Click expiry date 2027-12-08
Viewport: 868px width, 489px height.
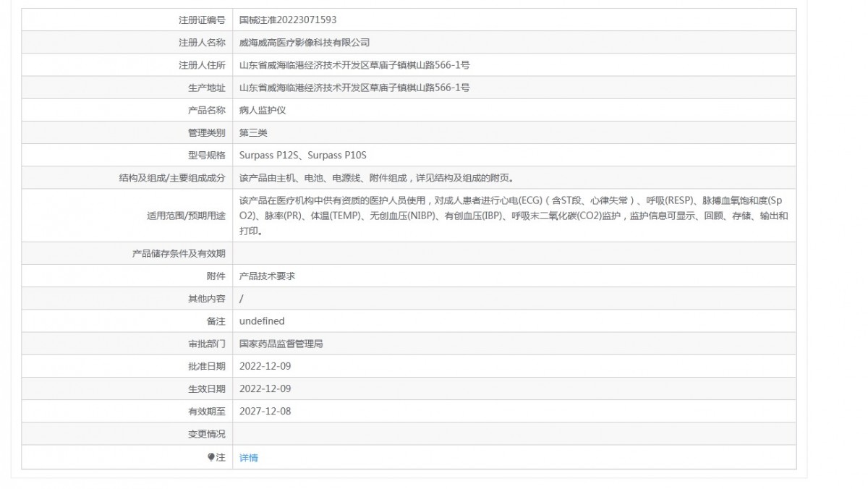(x=265, y=412)
